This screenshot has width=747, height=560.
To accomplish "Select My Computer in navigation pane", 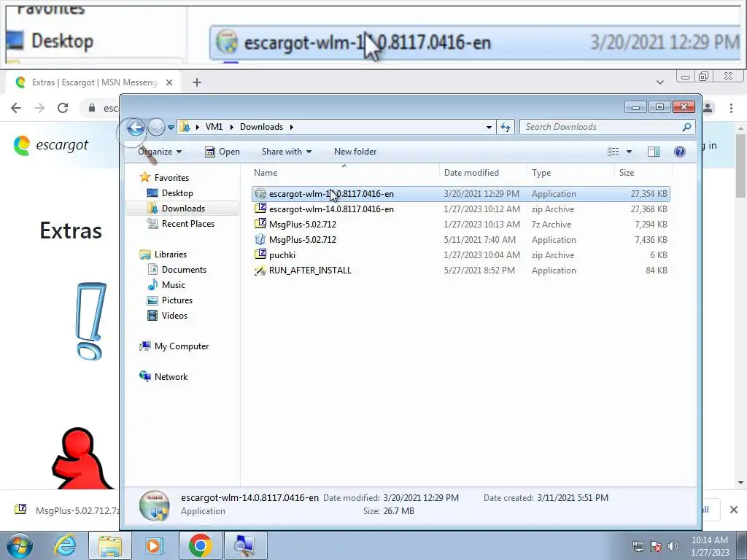I will [x=174, y=346].
